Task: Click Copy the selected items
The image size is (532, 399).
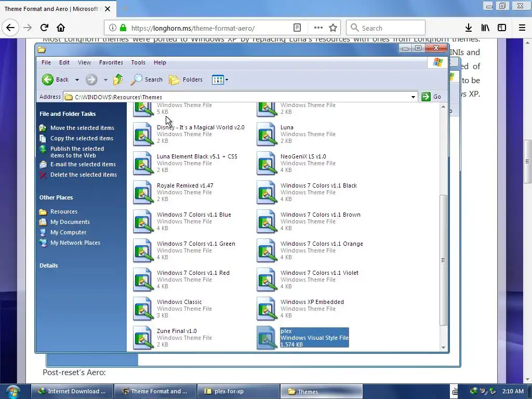Action: (82, 138)
